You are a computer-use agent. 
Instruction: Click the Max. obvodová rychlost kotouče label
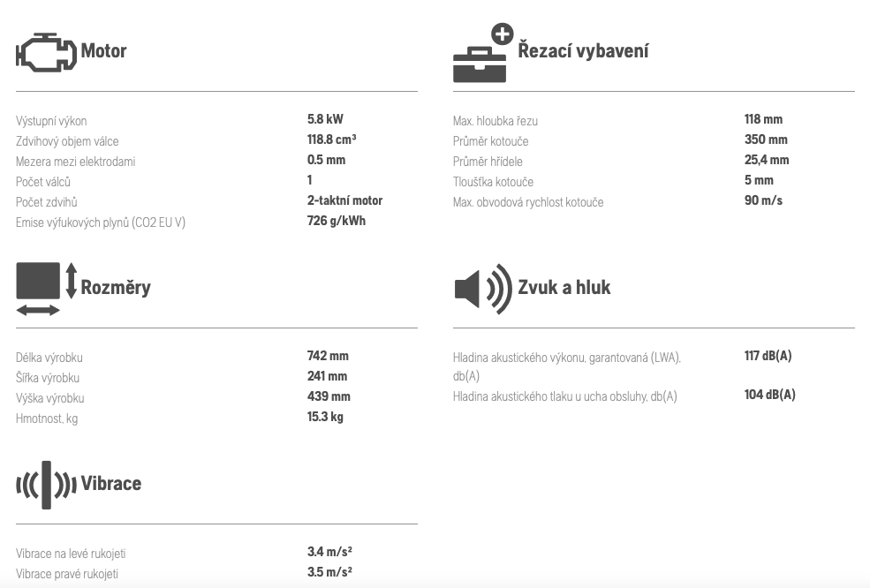[x=528, y=202]
